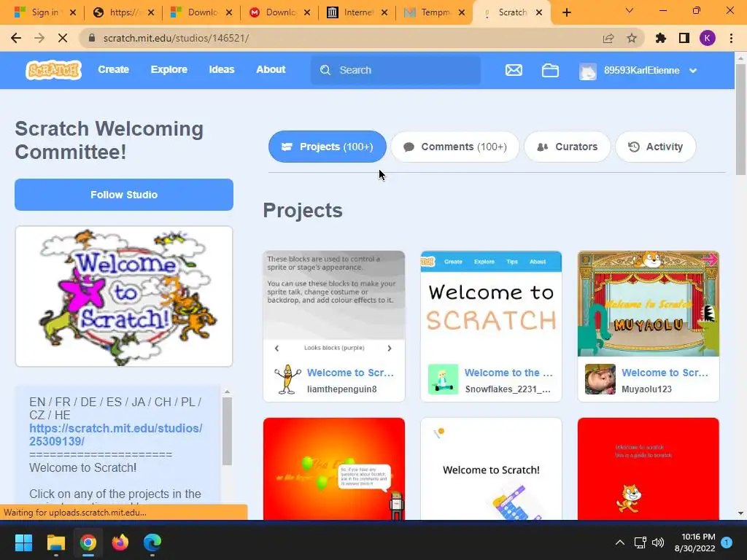
Task: Click the Follow Studio button
Action: 124,195
